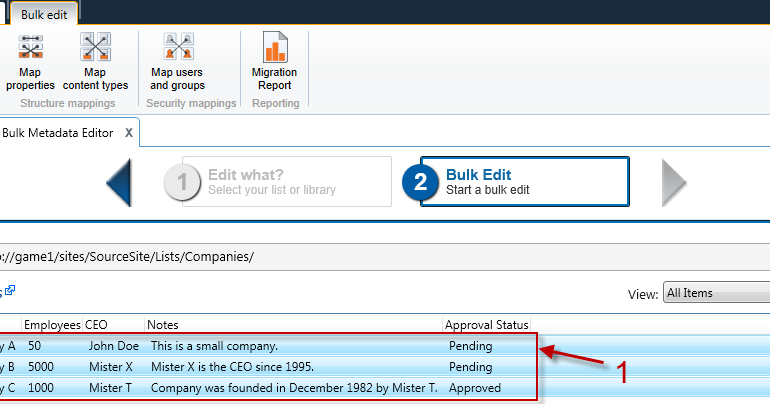Go to step 1 Edit what?
Screen dimensions: 770x404
(278, 181)
